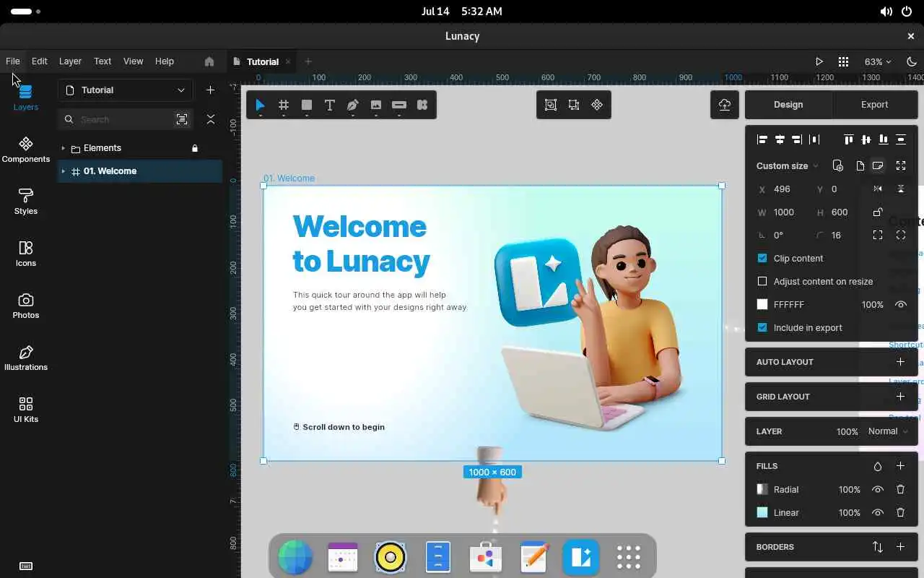Switch to the Export tab

pos(874,105)
